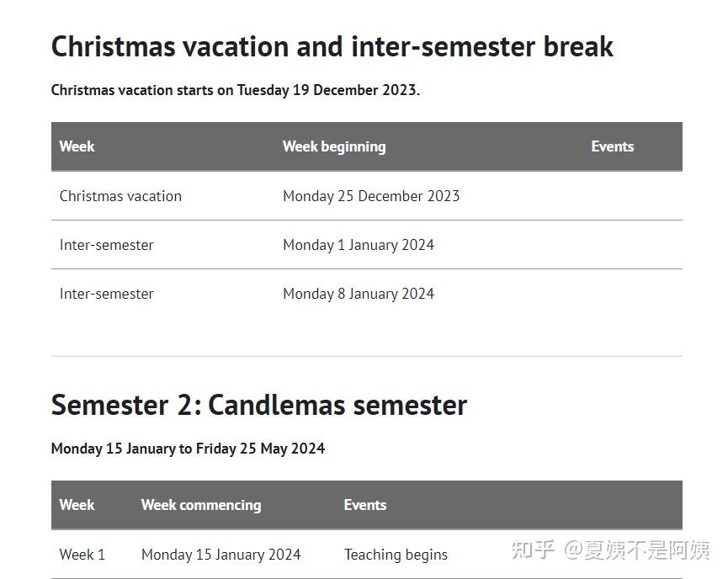
Task: Select the Christmas vacation row label
Action: click(120, 196)
